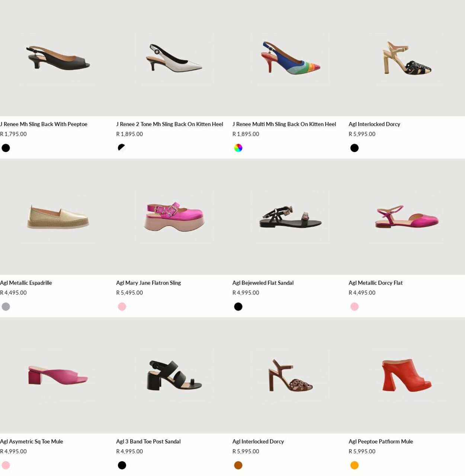Click R 5,995.00 price under Peeptoe Patfiorm Mule
Image resolution: width=465 pixels, height=476 pixels.
[362, 452]
